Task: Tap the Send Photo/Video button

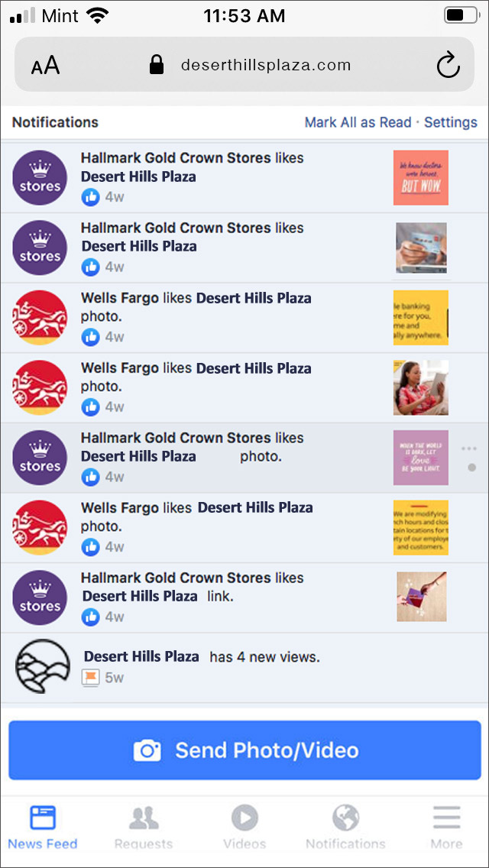Action: 244,750
